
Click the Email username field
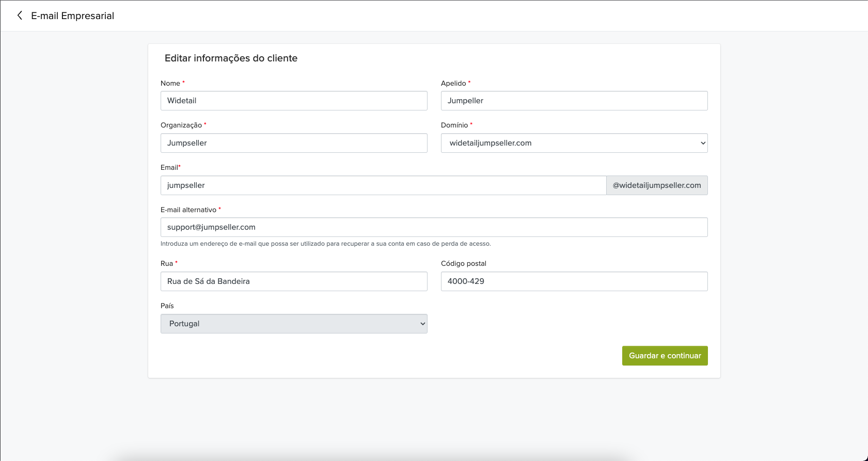pyautogui.click(x=383, y=185)
